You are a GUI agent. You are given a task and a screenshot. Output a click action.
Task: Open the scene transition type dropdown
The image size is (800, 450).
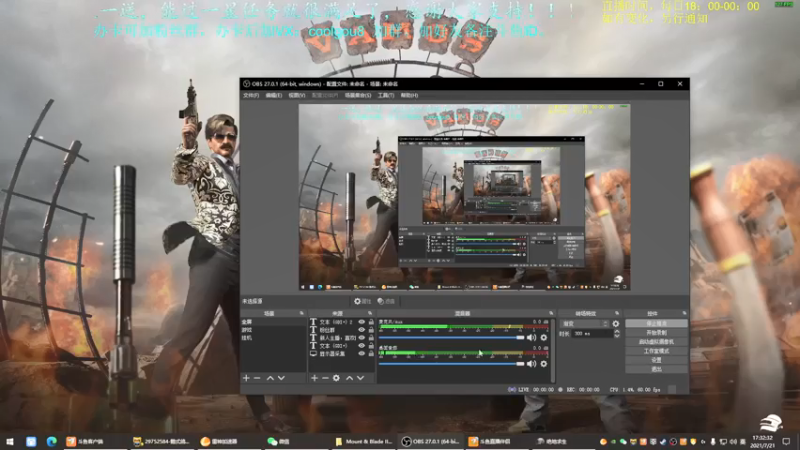point(585,324)
